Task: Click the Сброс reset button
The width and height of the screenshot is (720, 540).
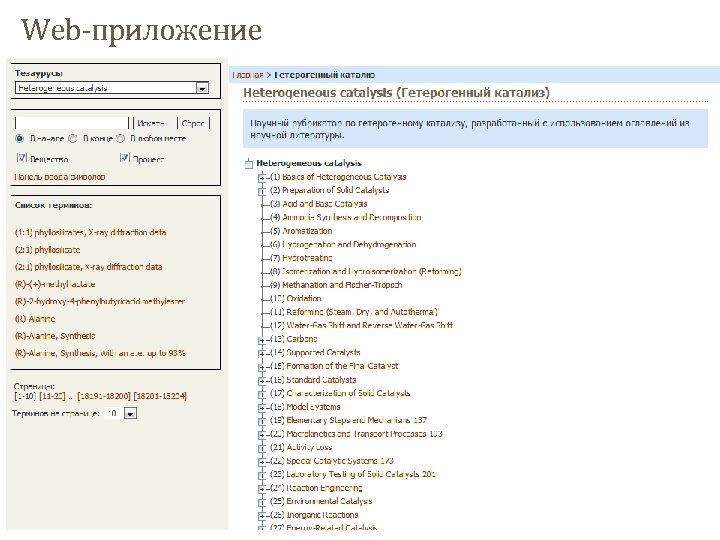Action: (193, 123)
